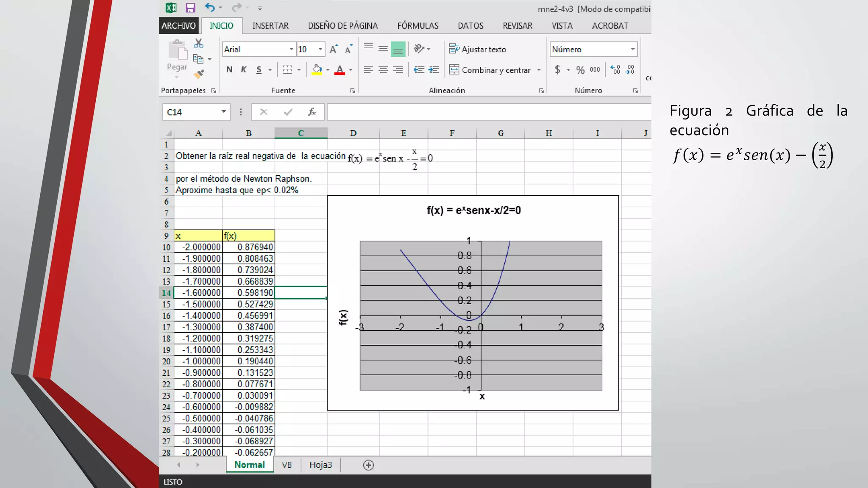Viewport: 868px width, 488px height.
Task: Apply the red font color A
Action: coord(339,69)
